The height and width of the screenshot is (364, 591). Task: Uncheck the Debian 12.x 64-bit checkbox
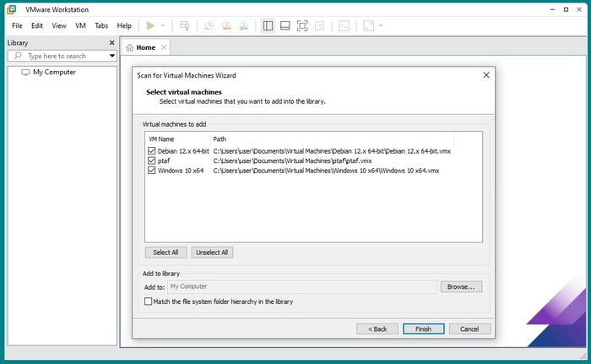[x=151, y=151]
